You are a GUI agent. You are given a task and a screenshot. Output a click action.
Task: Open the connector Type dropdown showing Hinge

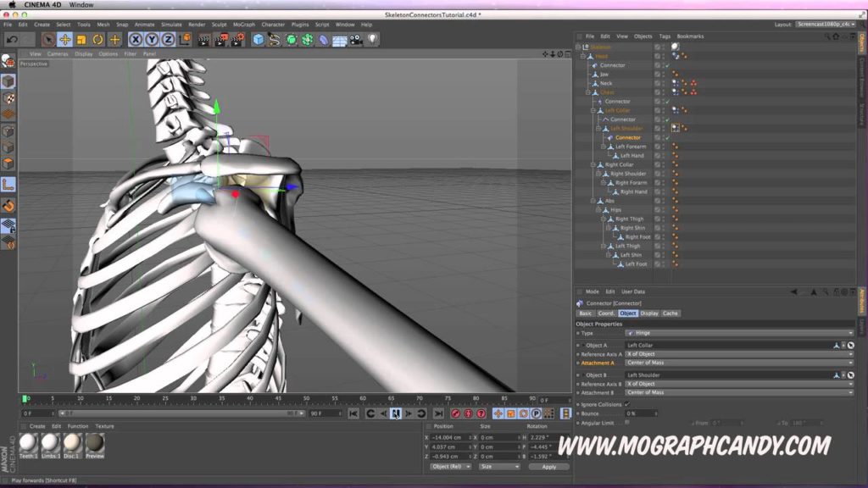point(739,333)
